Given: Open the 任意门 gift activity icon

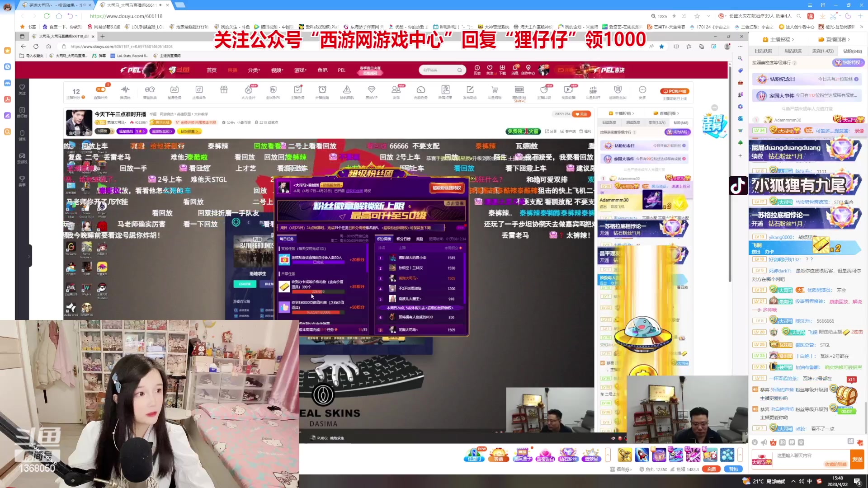Looking at the screenshot, I should [x=474, y=455].
